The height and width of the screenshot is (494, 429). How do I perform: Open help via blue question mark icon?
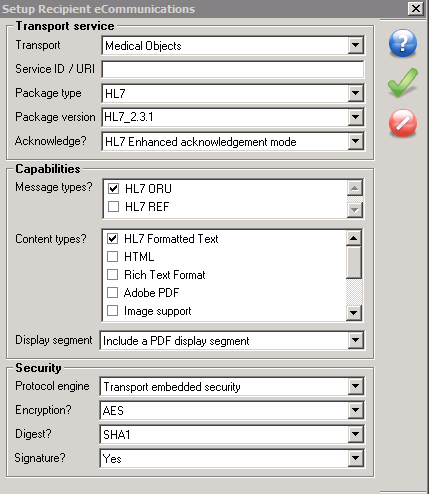[x=403, y=43]
